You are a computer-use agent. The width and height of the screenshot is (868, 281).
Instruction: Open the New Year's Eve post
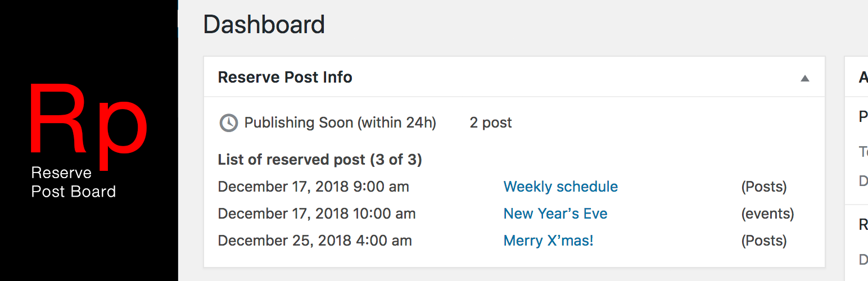click(555, 214)
